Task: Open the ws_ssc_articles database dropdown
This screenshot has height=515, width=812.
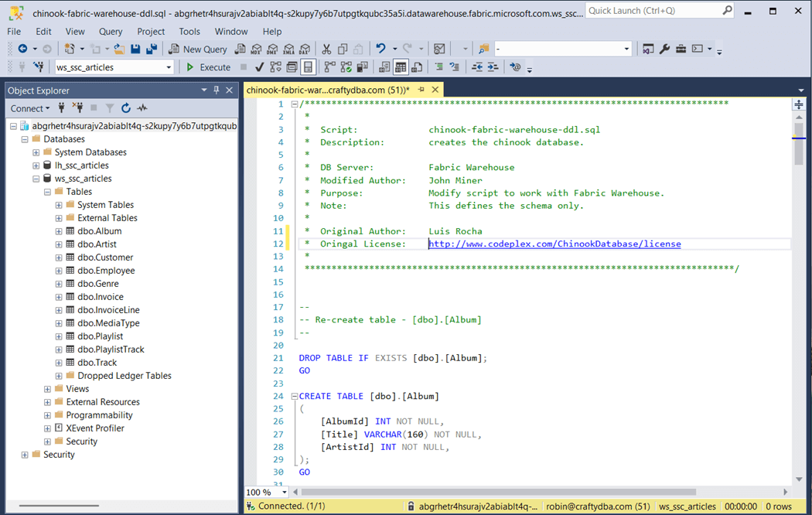Action: pyautogui.click(x=169, y=67)
